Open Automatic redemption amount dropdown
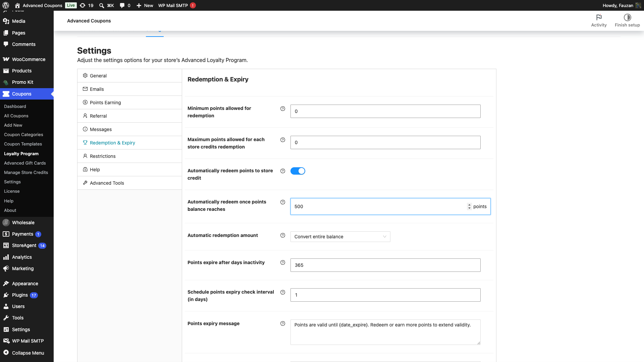The width and height of the screenshot is (644, 362). [x=340, y=237]
